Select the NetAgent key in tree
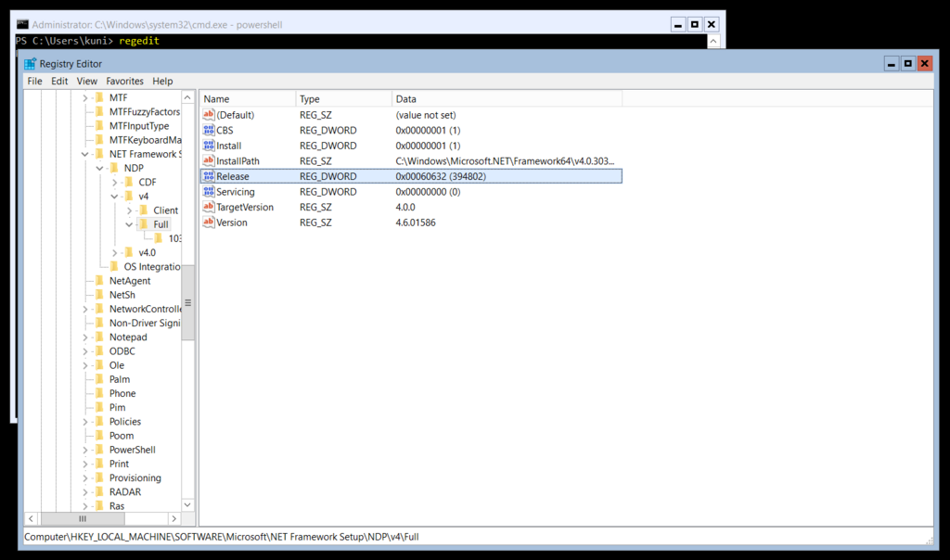 coord(130,280)
